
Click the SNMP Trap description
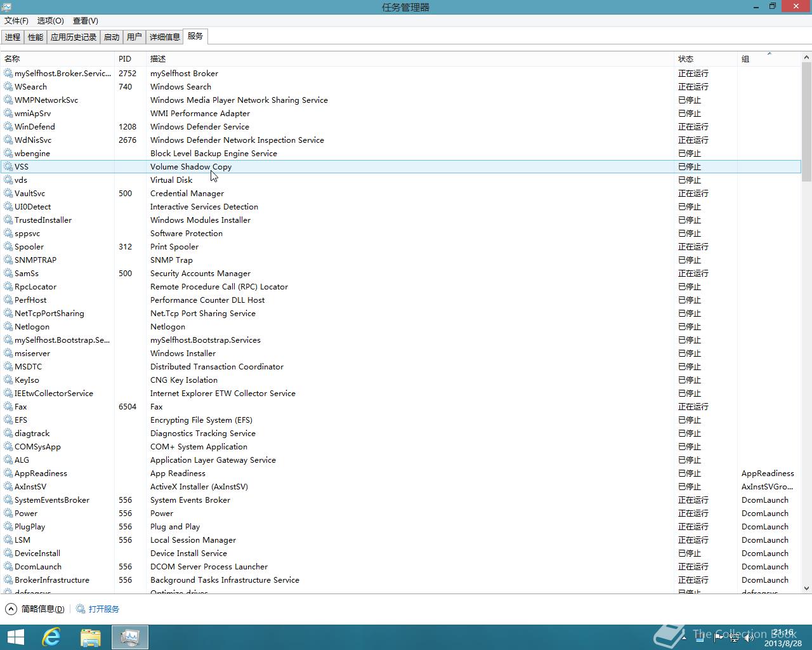(171, 260)
